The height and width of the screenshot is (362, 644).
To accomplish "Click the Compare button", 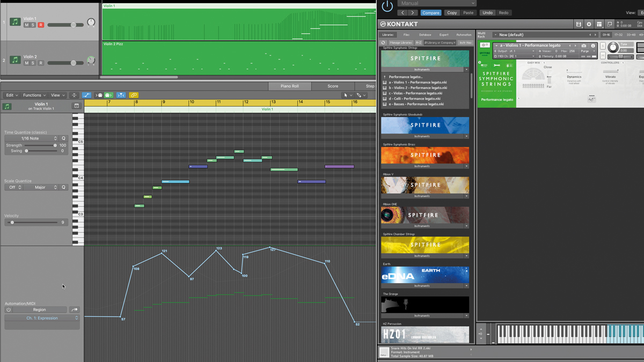I will (430, 13).
